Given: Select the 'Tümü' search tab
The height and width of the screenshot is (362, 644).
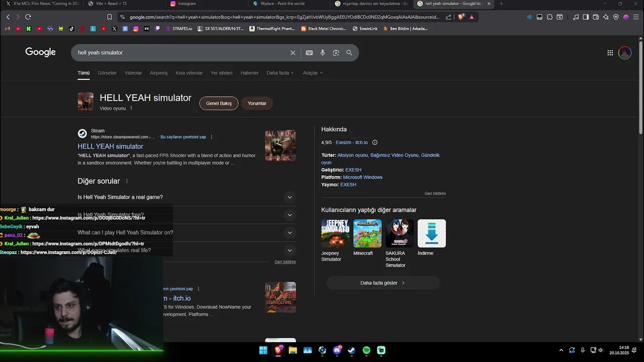Looking at the screenshot, I should point(84,73).
